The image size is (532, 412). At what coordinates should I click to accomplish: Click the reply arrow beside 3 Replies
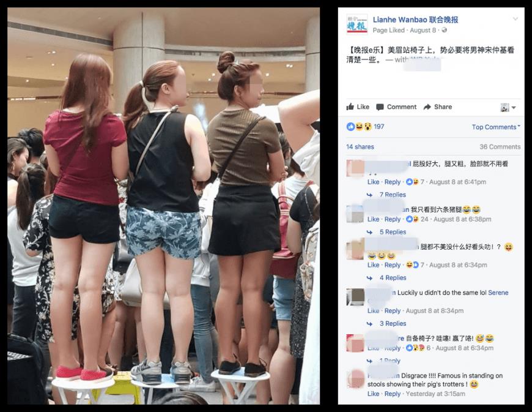point(369,324)
